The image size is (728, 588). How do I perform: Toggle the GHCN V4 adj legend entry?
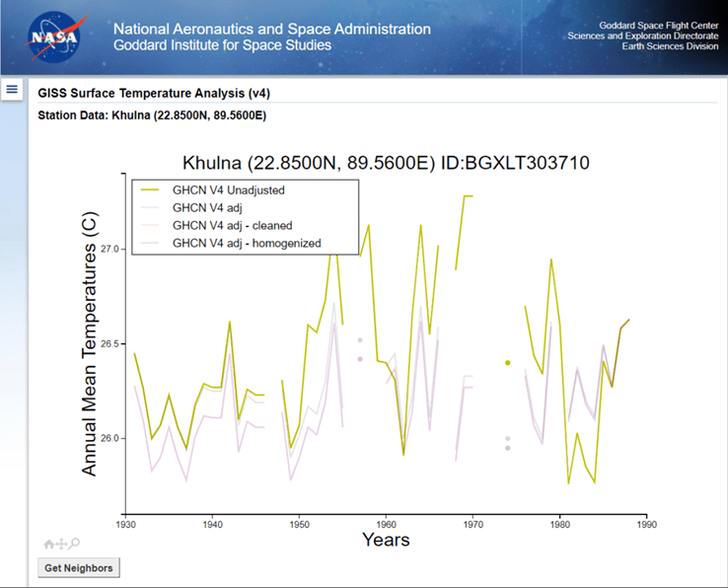(x=206, y=207)
